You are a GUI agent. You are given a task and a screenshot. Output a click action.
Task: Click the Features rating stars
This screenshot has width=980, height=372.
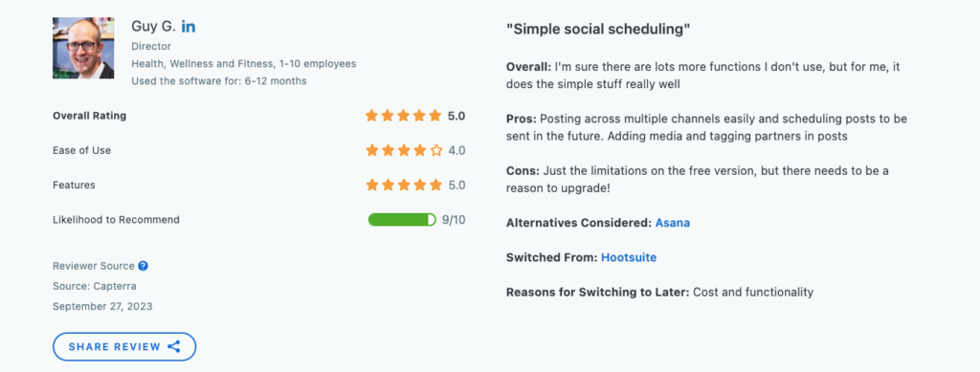point(404,185)
